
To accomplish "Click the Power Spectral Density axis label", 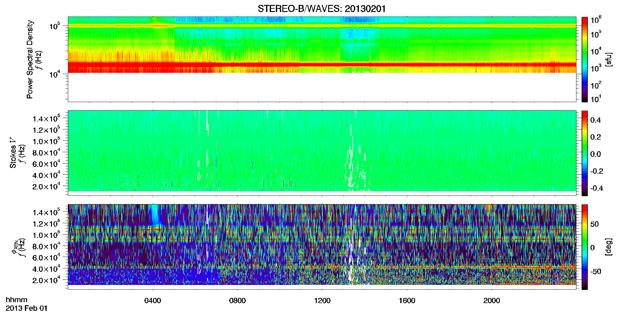I will point(30,59).
